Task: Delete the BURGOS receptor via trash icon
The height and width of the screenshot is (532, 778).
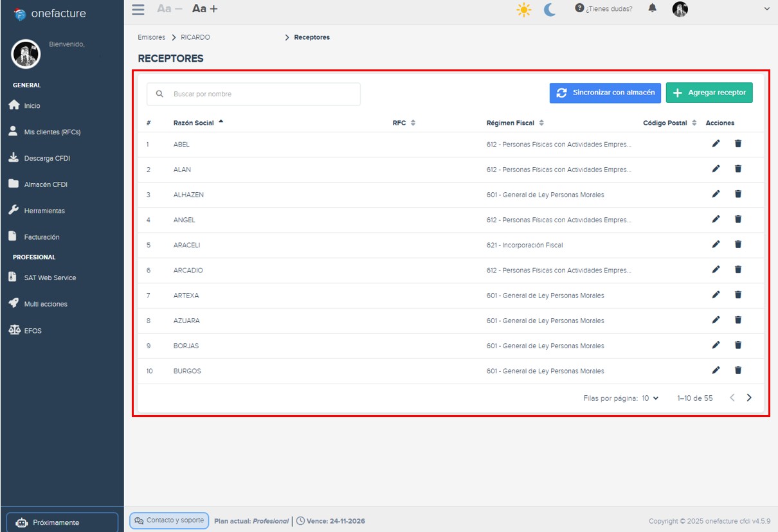Action: (x=737, y=370)
